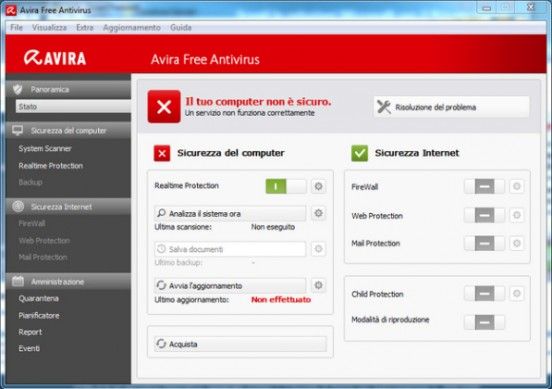Open Pianificatore in sidebar

pyautogui.click(x=39, y=315)
